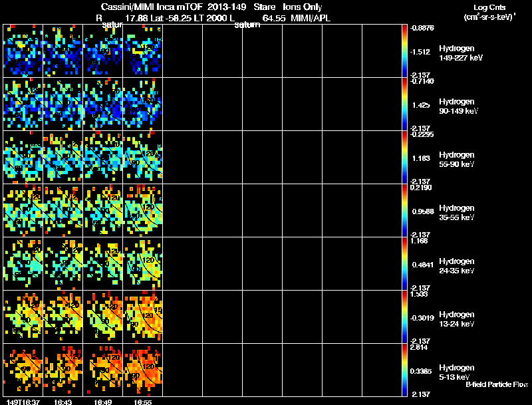The width and height of the screenshot is (532, 405).
Task: Open the 90-149 keV panel at 16:43
Action: 63,104
